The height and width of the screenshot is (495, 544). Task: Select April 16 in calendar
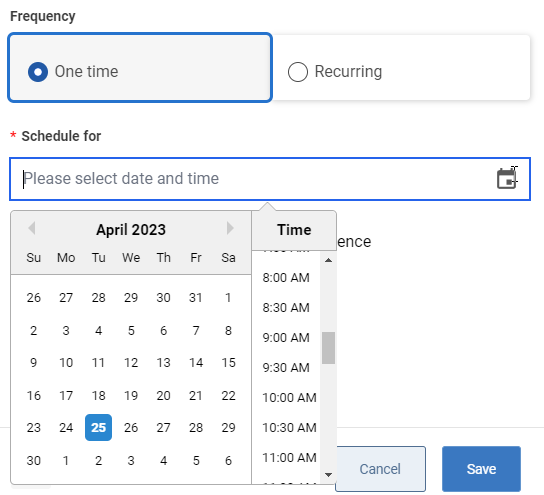point(34,395)
